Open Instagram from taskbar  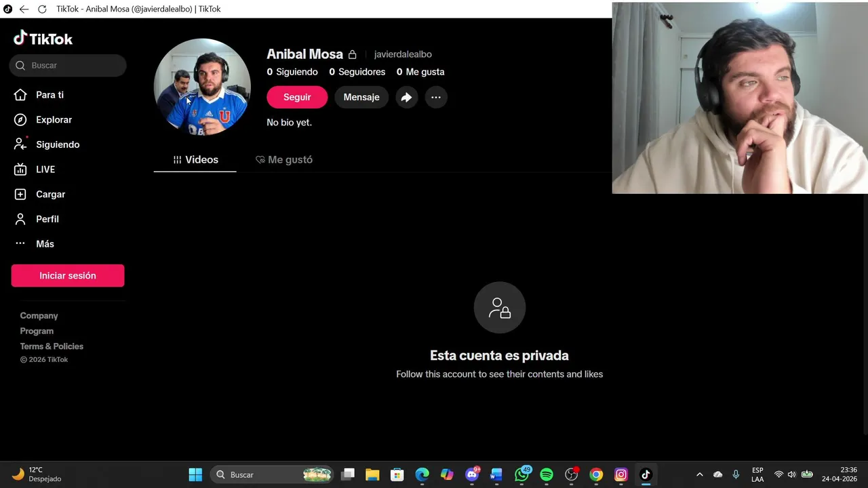[x=621, y=474]
